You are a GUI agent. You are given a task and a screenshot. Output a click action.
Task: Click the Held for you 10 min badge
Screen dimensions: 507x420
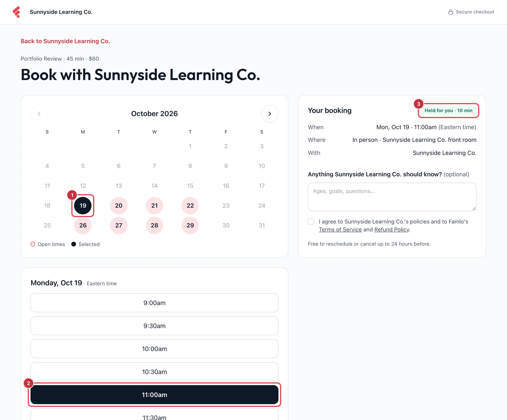[448, 110]
